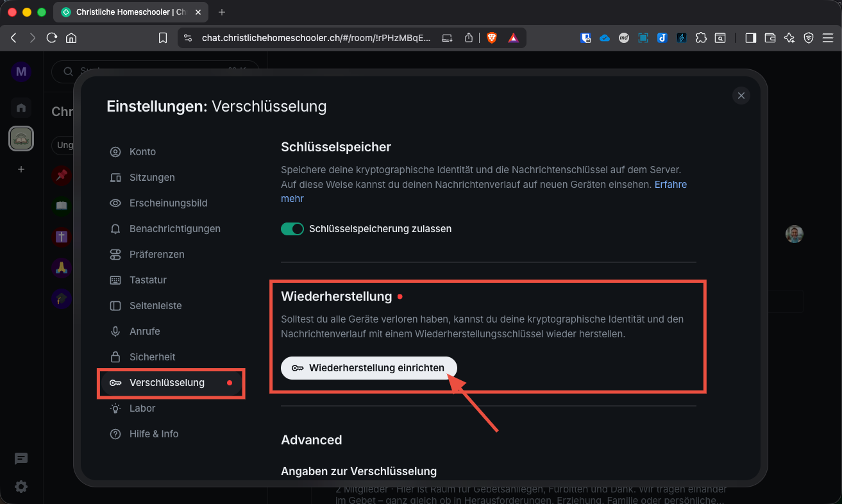842x504 pixels.
Task: Open the Labor settings section
Action: [142, 408]
